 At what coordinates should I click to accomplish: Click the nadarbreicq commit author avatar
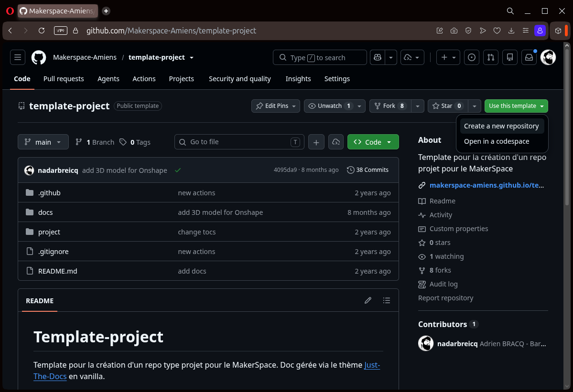point(29,170)
